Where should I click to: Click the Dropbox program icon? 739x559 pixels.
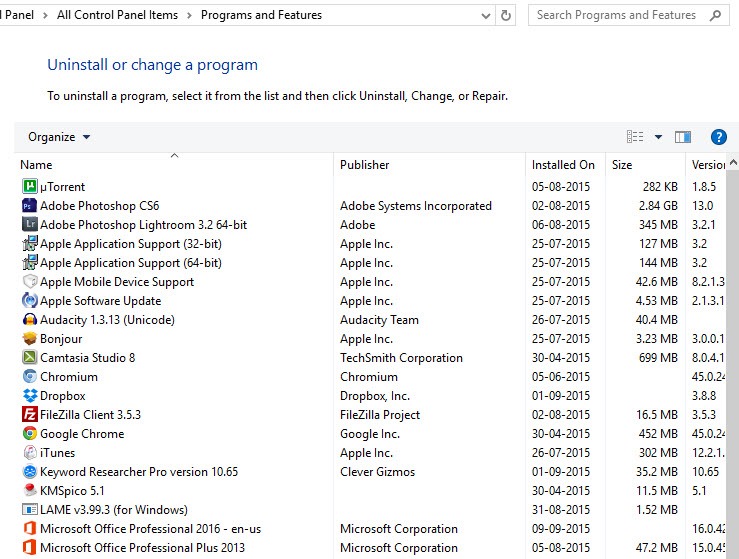pos(30,395)
